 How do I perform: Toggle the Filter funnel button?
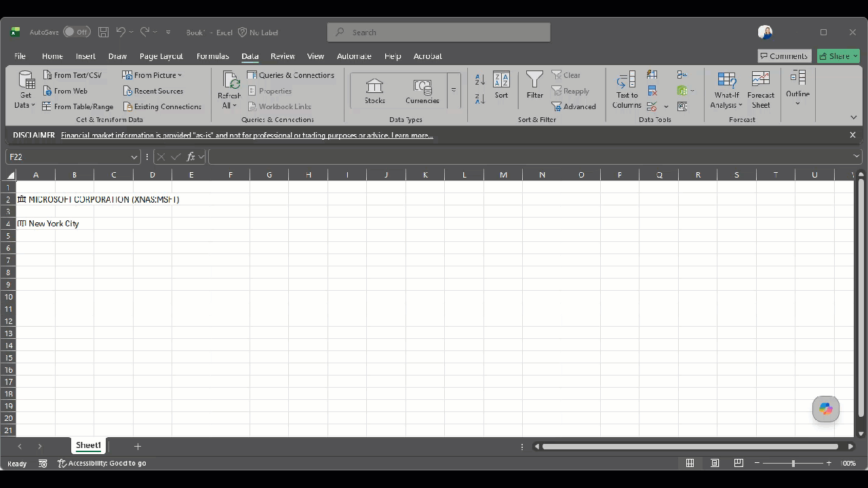(x=535, y=85)
